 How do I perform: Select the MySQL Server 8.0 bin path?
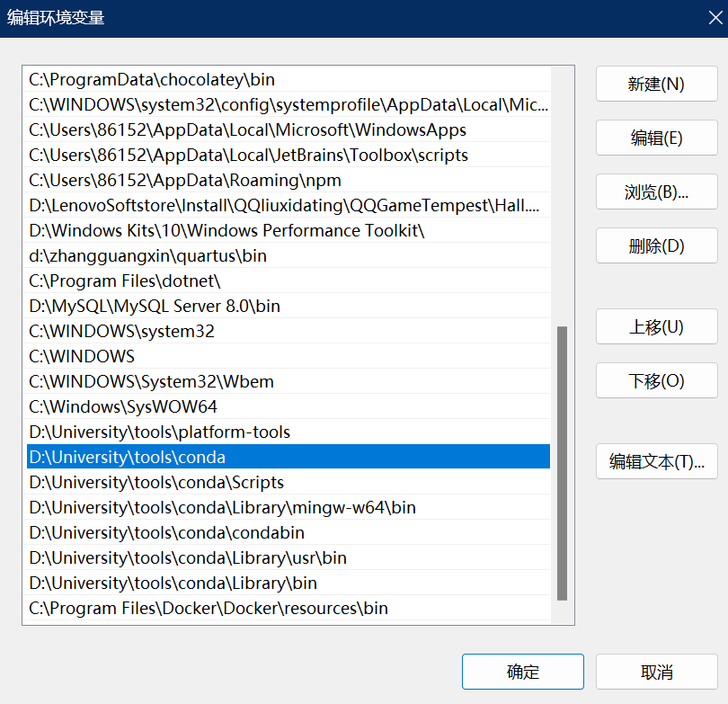180,306
